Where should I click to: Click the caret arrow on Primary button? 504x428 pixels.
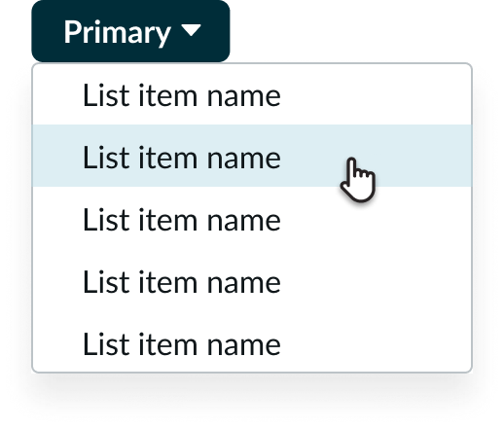(191, 30)
